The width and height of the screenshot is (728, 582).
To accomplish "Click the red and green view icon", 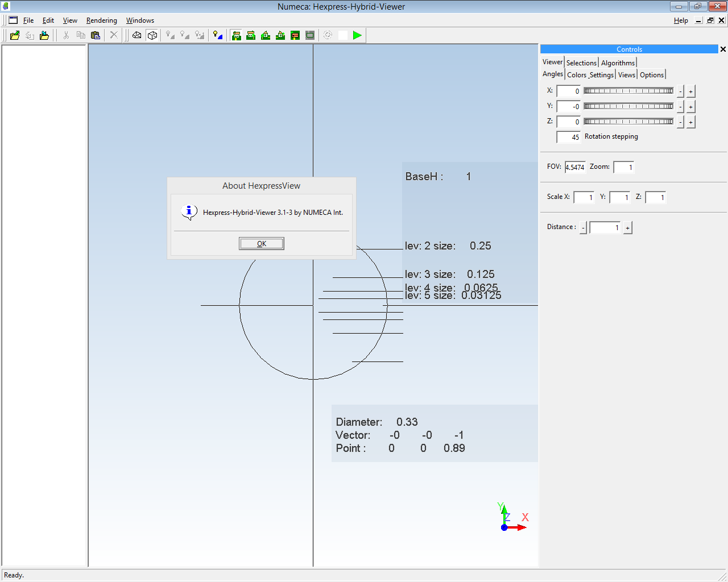I will coord(295,35).
